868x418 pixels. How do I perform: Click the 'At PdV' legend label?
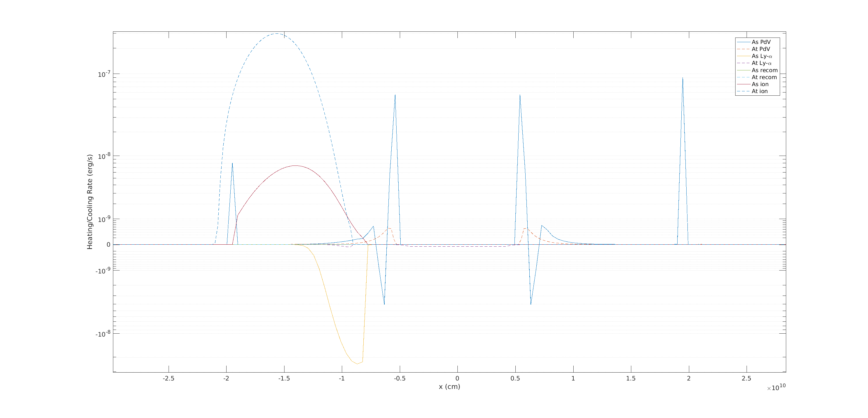[x=761, y=49]
